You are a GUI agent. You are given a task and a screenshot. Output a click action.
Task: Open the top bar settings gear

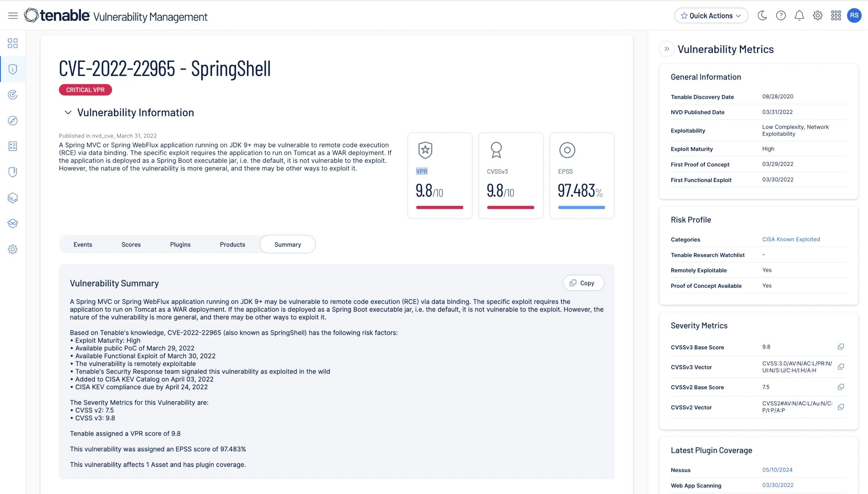point(817,16)
